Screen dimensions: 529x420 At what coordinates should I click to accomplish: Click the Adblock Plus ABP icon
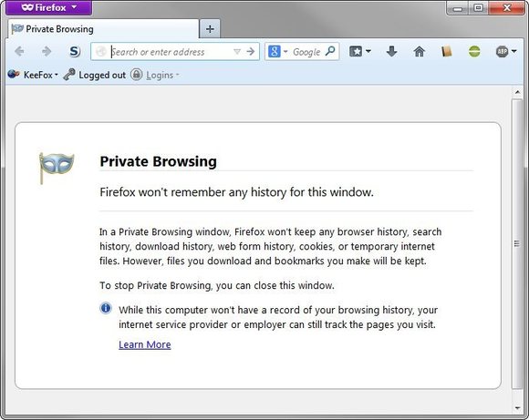click(x=502, y=51)
